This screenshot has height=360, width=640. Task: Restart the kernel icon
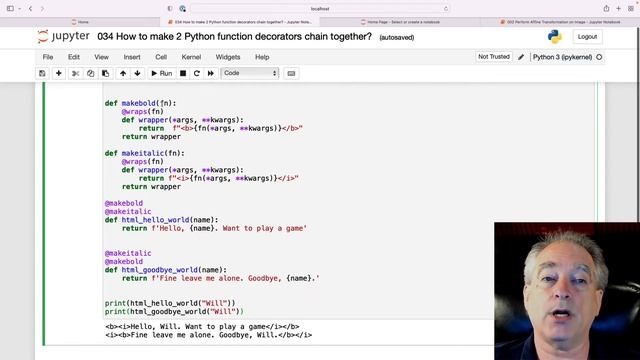pos(197,73)
